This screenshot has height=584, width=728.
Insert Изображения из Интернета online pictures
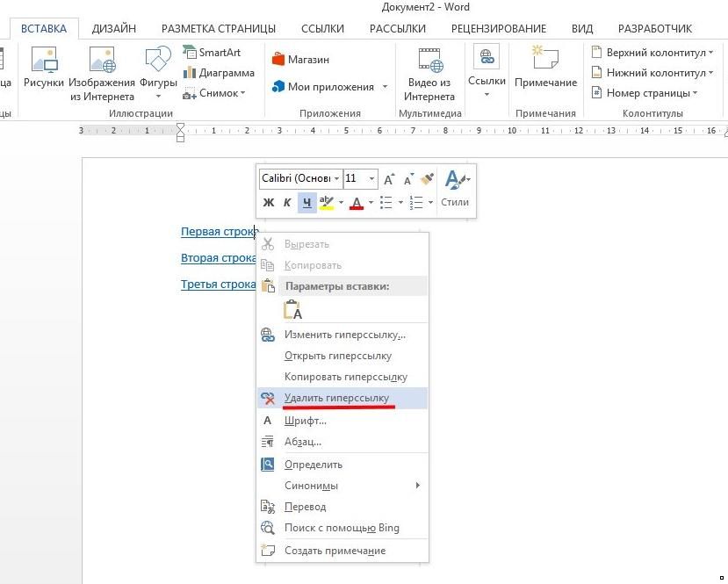tap(102, 74)
